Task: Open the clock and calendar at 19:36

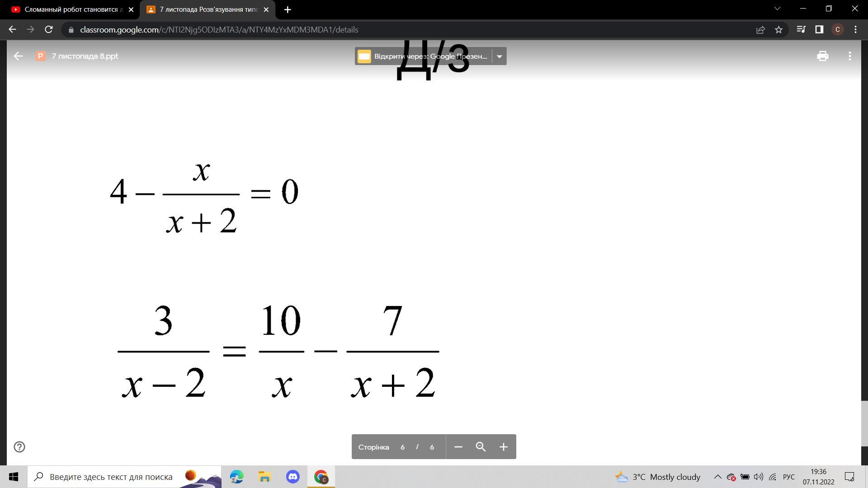Action: point(818,477)
